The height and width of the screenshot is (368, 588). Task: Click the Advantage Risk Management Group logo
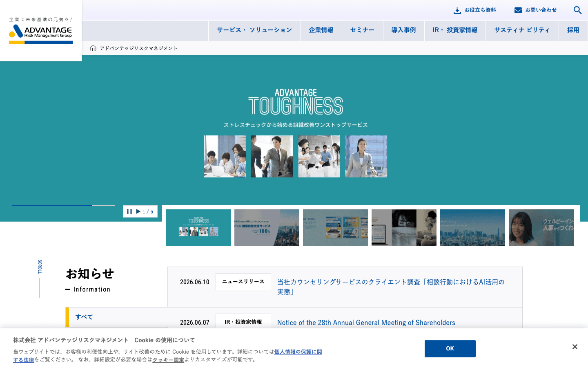[x=41, y=31]
